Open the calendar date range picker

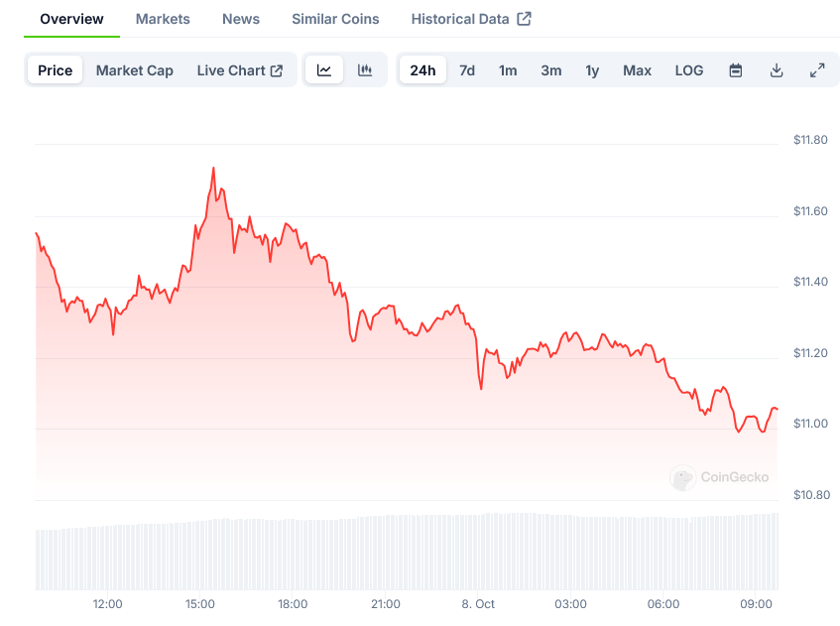(x=736, y=70)
